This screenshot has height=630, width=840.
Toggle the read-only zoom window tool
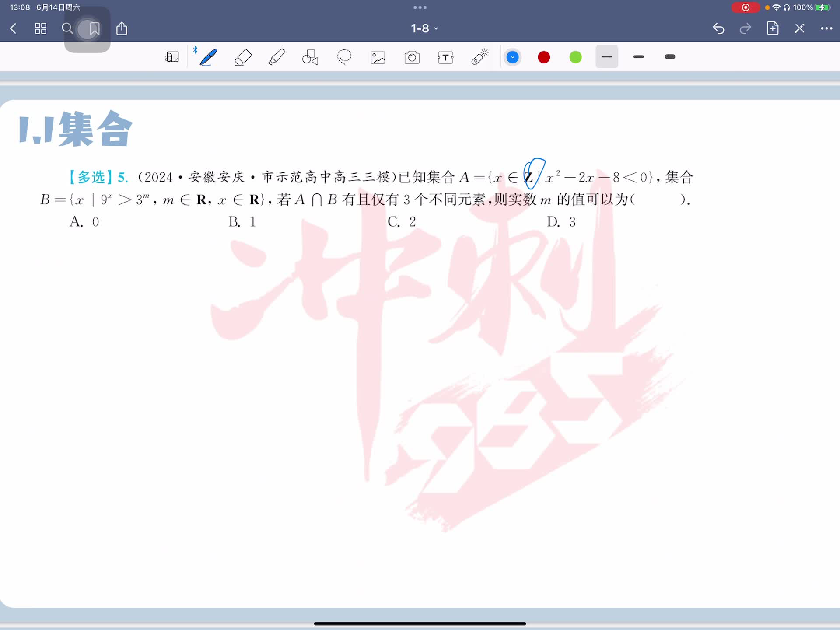click(x=172, y=57)
